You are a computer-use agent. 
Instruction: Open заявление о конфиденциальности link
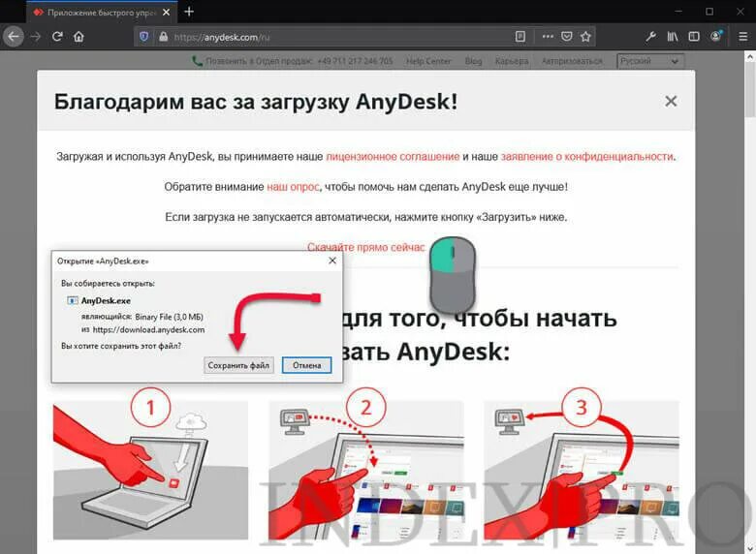pos(586,157)
